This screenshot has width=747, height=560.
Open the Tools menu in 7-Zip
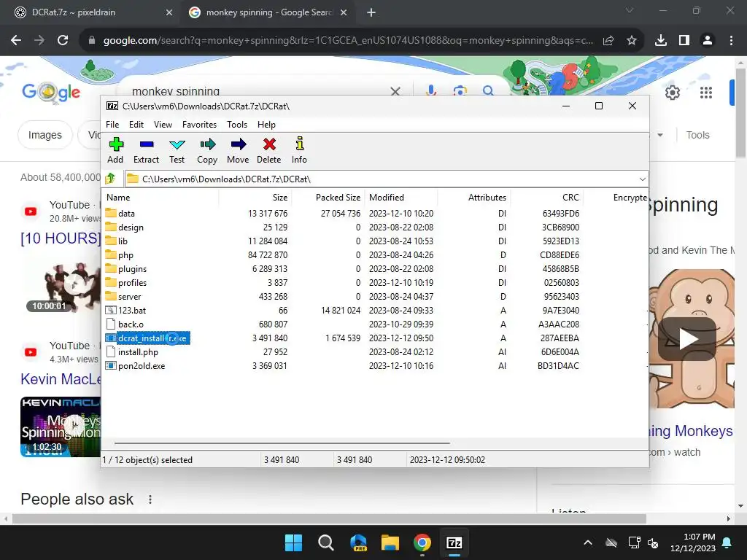pos(237,124)
